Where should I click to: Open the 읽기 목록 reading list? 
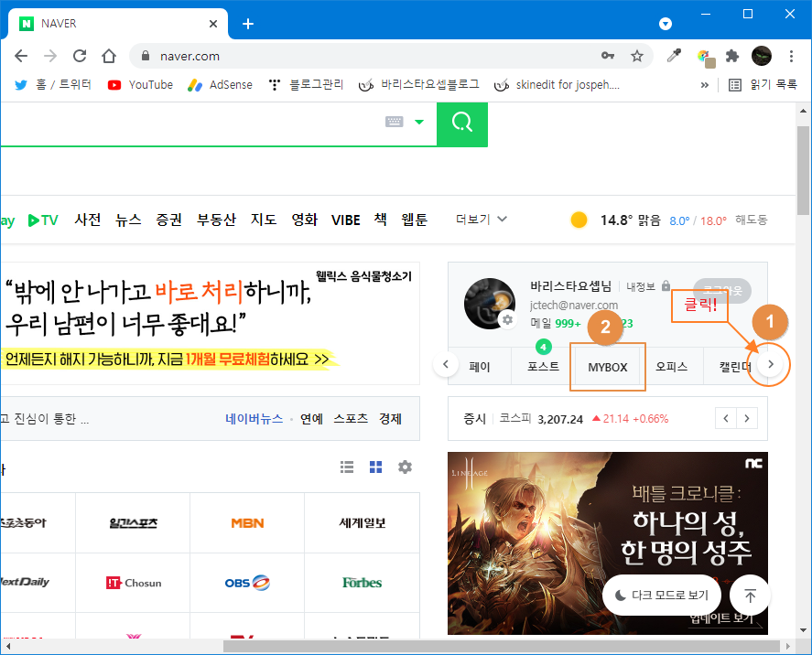click(x=763, y=85)
